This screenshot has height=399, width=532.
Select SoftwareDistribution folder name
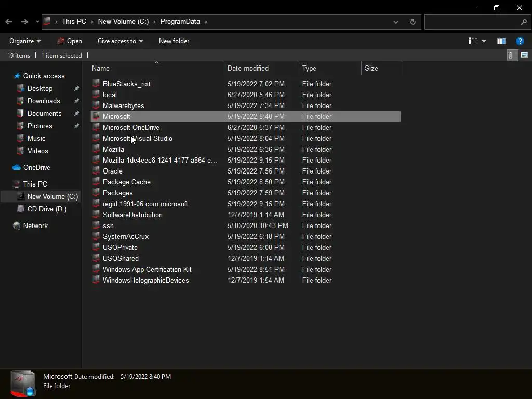point(132,215)
